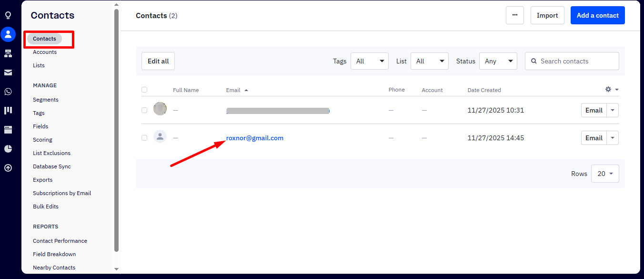
Task: Open the Deals pipeline board icon
Action: [8, 111]
